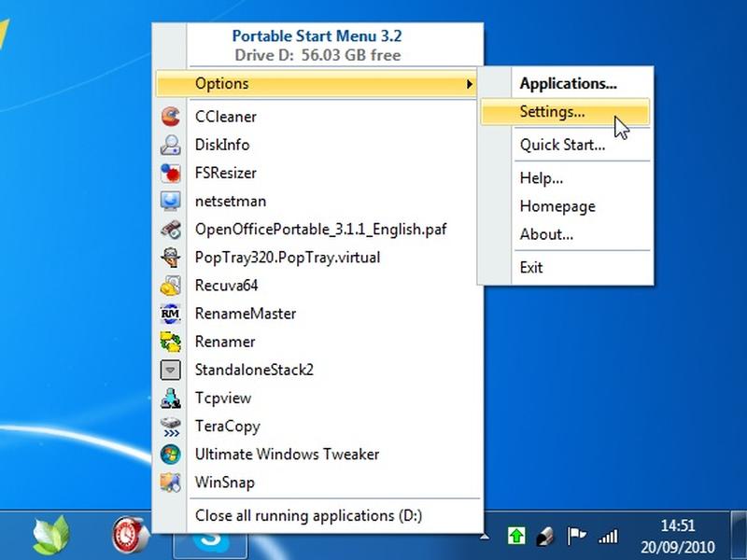Click the safely remove hardware tray icon
The width and height of the screenshot is (747, 560).
[x=545, y=537]
